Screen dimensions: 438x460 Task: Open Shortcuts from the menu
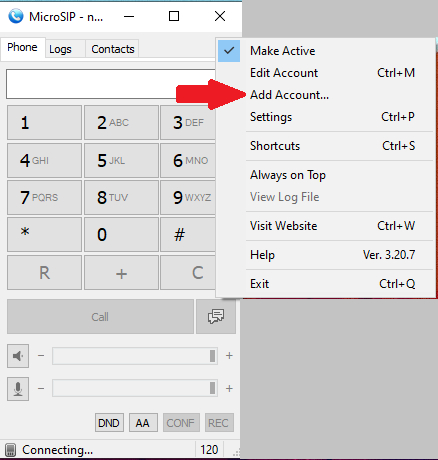click(x=326, y=146)
